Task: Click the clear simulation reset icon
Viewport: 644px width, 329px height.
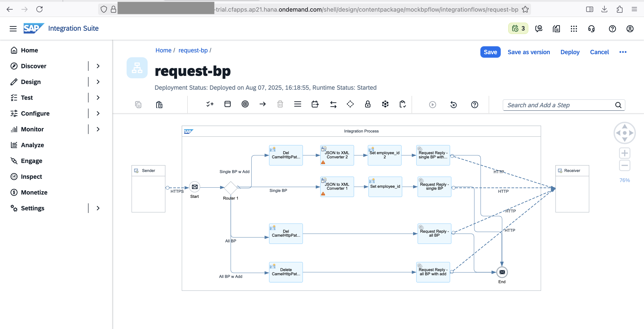Action: coord(453,104)
